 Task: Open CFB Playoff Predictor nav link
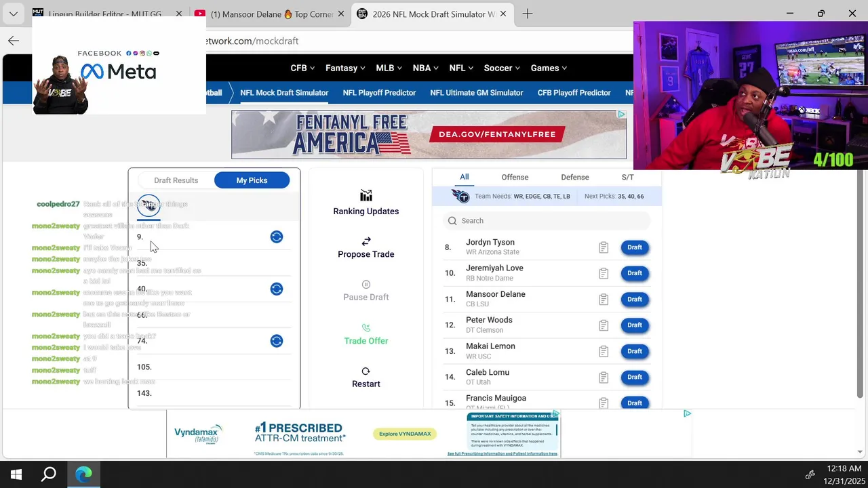(x=574, y=93)
